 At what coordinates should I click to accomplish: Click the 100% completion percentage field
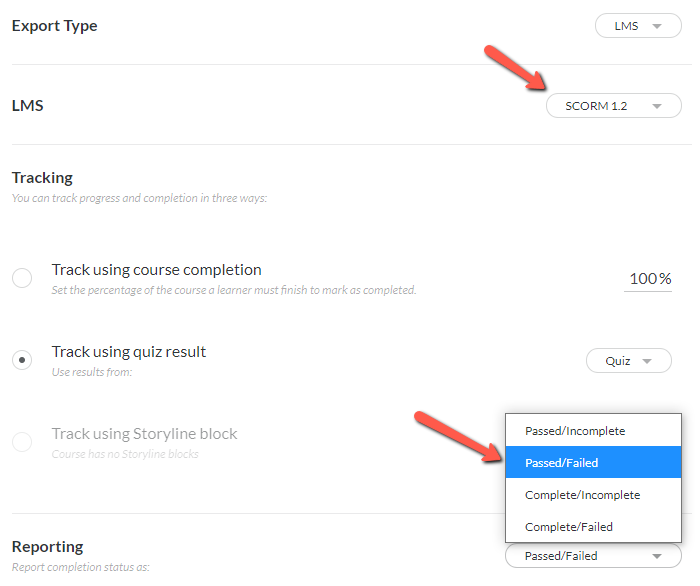point(648,279)
